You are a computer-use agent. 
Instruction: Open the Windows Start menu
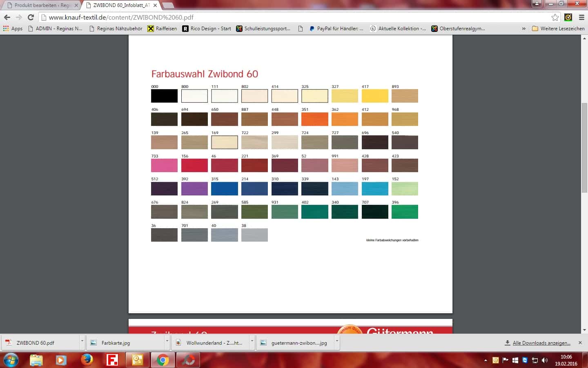coord(11,360)
